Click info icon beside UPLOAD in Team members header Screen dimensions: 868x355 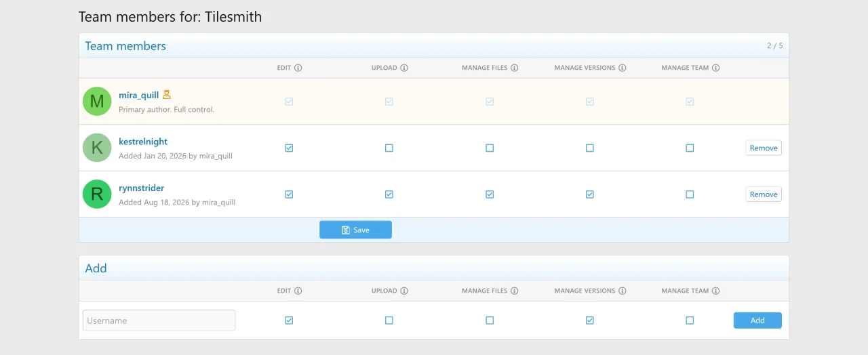[x=404, y=68]
